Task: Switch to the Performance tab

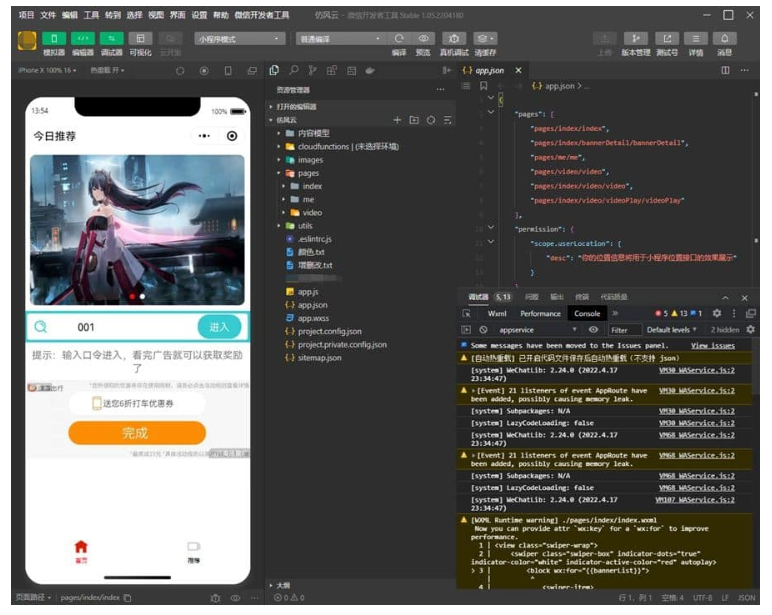Action: pyautogui.click(x=540, y=313)
